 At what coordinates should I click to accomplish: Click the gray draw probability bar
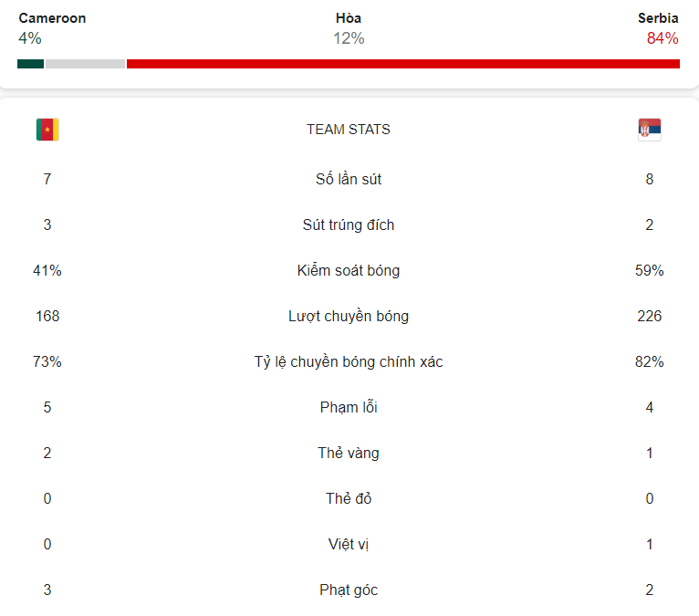(x=85, y=64)
